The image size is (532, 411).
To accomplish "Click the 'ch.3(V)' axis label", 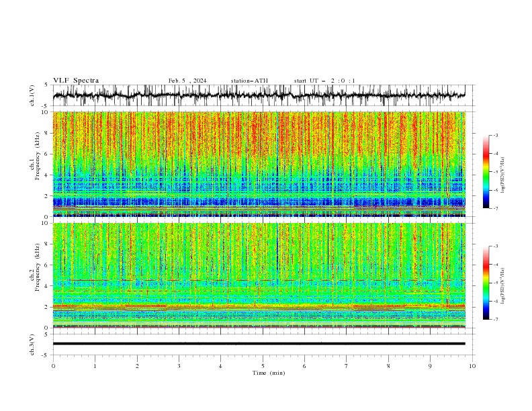I will coord(32,345).
